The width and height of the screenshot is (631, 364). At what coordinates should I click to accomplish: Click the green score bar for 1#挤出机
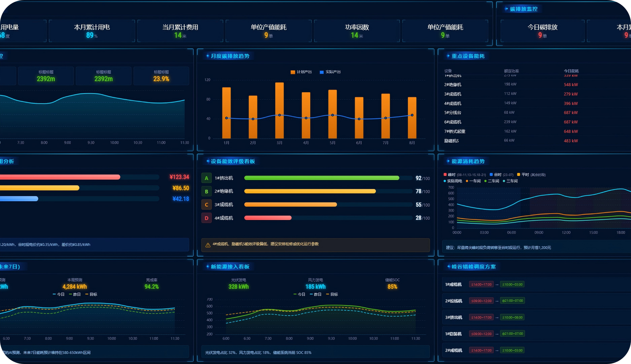point(322,178)
